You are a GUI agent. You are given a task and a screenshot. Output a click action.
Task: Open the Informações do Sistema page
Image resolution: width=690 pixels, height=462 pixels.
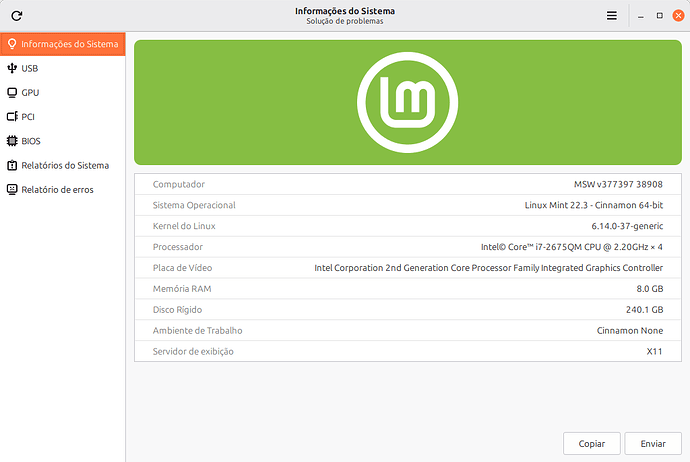[70, 44]
